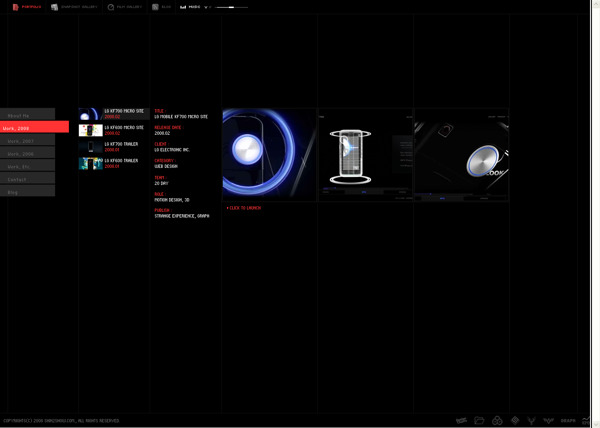
Task: Click the winged W footer logo icon
Action: pos(548,420)
